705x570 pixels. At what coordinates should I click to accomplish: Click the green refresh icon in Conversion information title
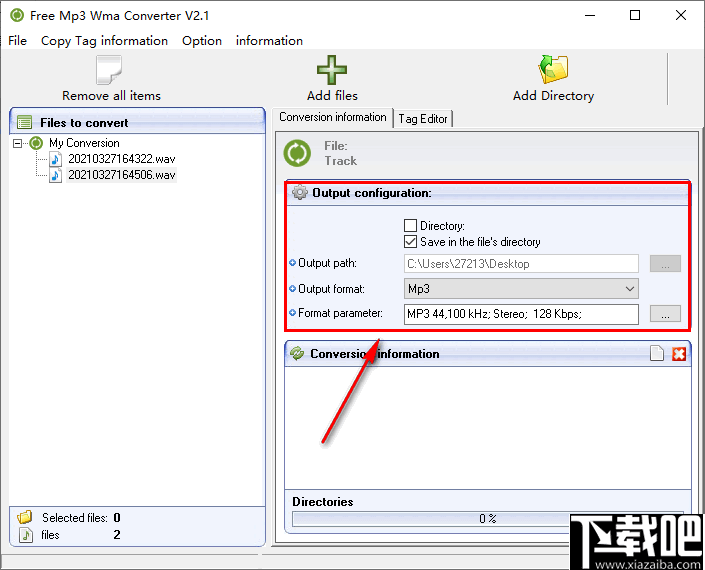[297, 354]
